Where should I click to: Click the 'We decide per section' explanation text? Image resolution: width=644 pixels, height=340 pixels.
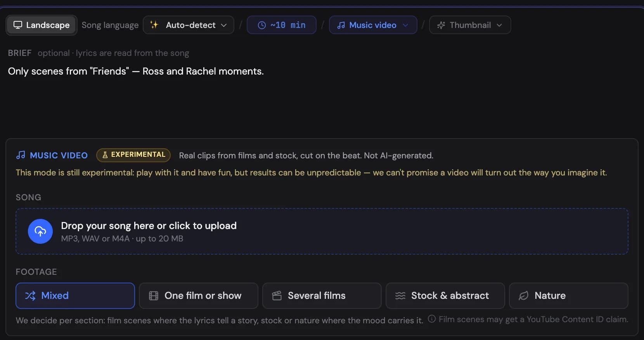coord(220,321)
